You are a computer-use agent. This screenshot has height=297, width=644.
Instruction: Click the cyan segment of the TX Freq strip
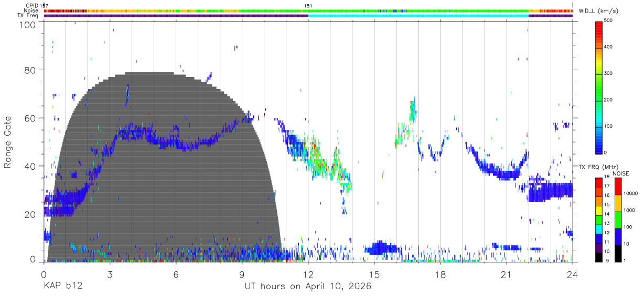pos(418,16)
